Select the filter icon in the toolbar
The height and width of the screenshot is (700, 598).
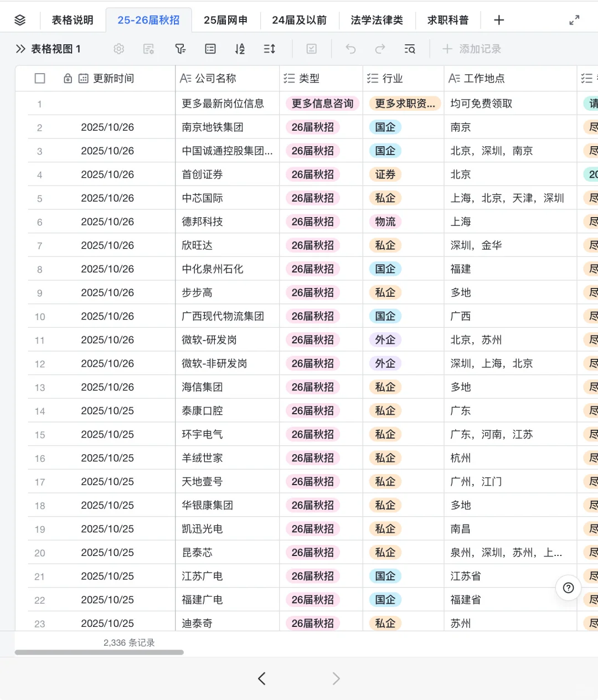pyautogui.click(x=180, y=49)
